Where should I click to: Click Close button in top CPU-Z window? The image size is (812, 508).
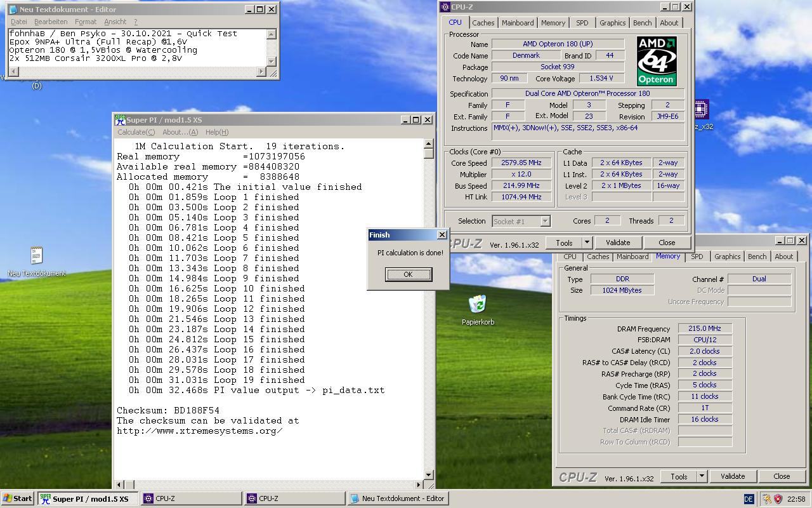pos(667,243)
